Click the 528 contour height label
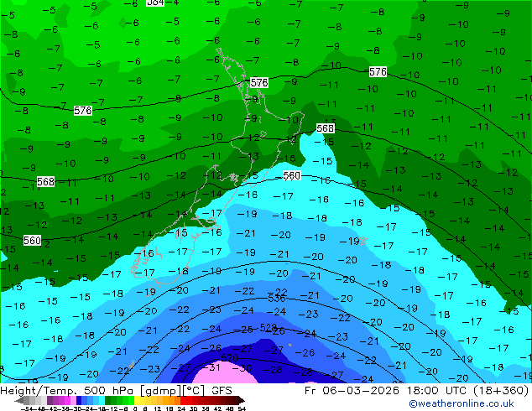Screen dimensions: 532x411 pos(269,328)
